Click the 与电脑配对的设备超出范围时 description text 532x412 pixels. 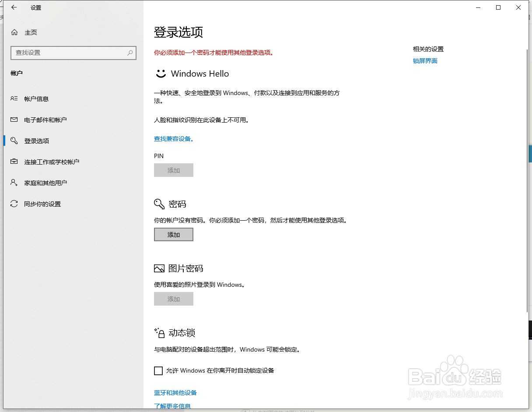(x=227, y=349)
